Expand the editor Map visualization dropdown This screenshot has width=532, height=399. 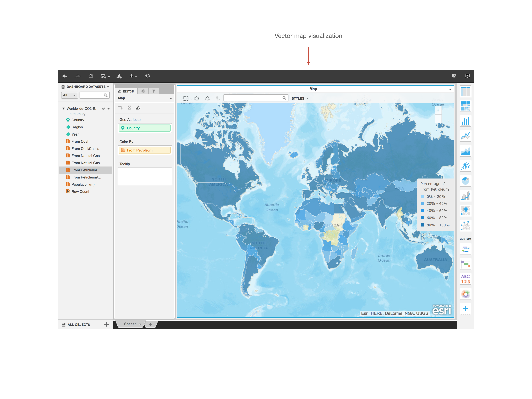[171, 98]
